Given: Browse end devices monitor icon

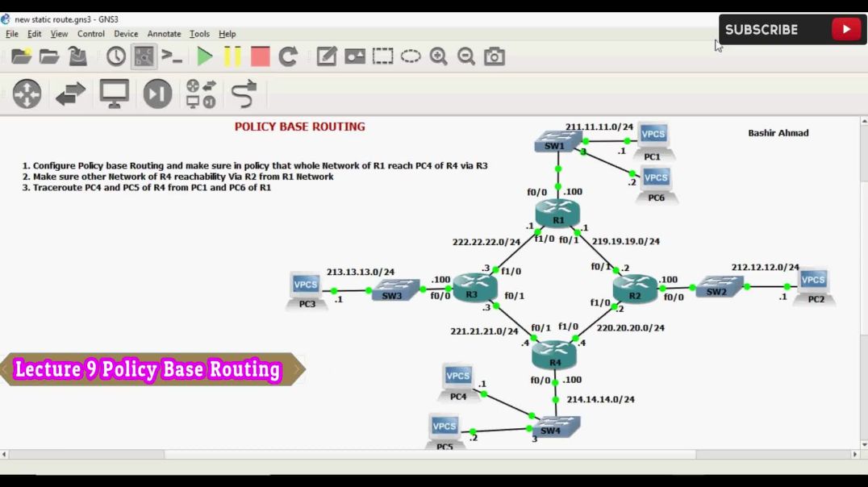Looking at the screenshot, I should (114, 94).
